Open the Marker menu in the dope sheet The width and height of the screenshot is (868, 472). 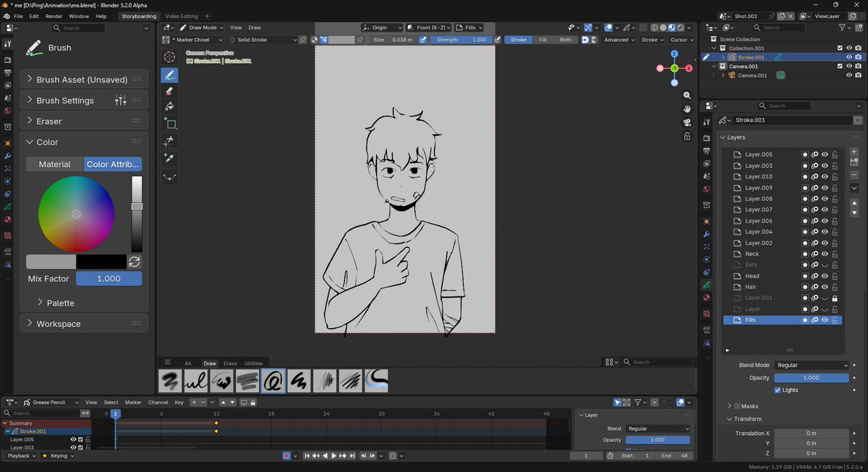coord(133,402)
